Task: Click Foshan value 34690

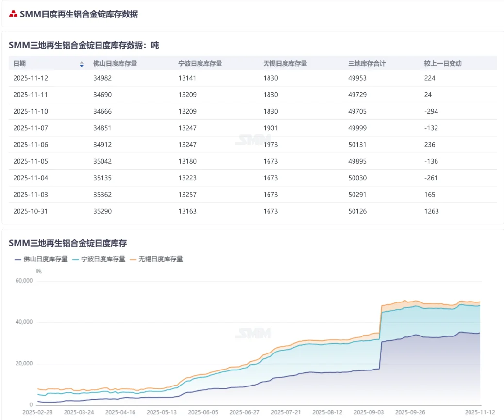Action: [x=102, y=95]
